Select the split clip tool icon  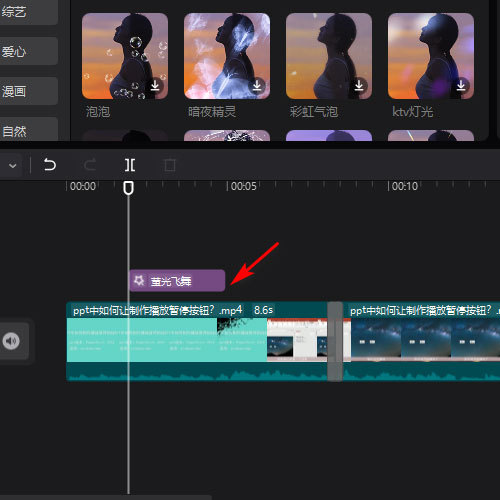130,165
